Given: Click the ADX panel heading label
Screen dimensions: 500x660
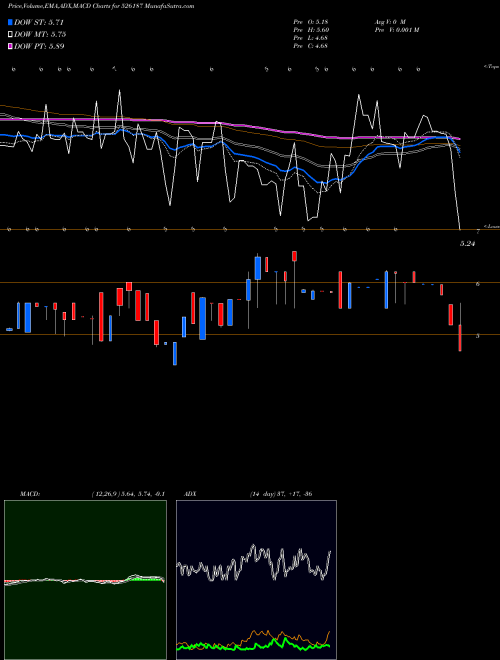Looking at the screenshot, I should coord(190,494).
